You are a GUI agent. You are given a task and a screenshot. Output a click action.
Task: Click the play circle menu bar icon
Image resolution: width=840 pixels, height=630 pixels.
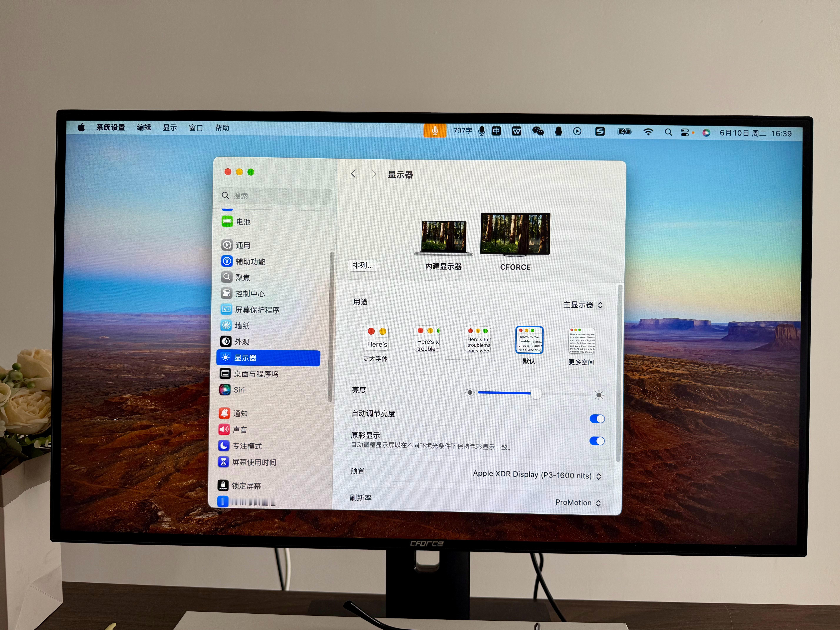pos(577,131)
